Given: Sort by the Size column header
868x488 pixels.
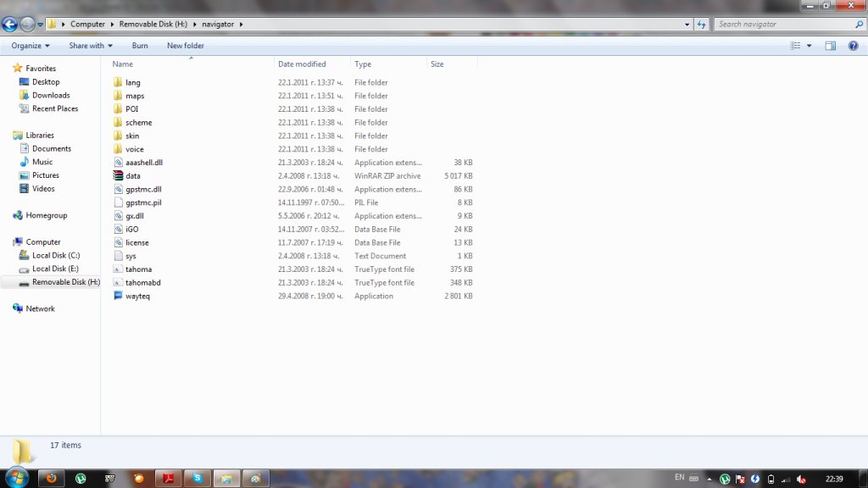Looking at the screenshot, I should [437, 64].
